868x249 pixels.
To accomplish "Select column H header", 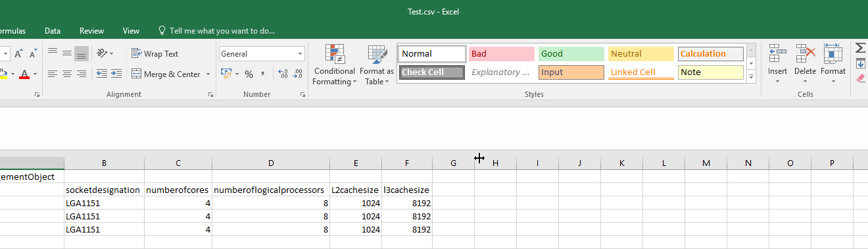I will (495, 163).
